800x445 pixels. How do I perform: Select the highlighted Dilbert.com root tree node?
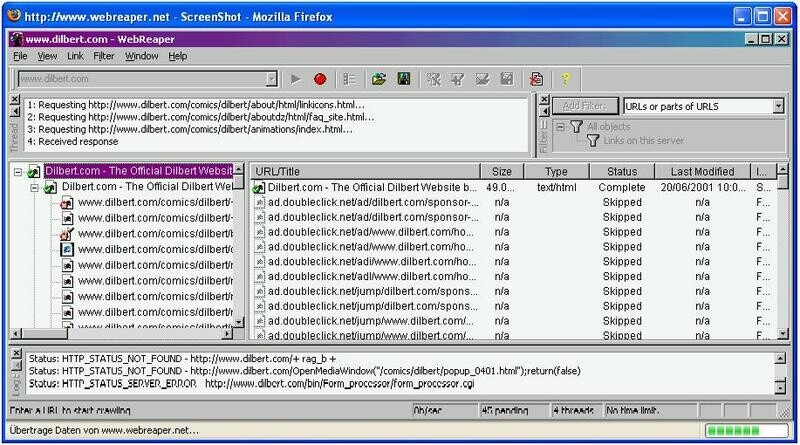(x=138, y=171)
